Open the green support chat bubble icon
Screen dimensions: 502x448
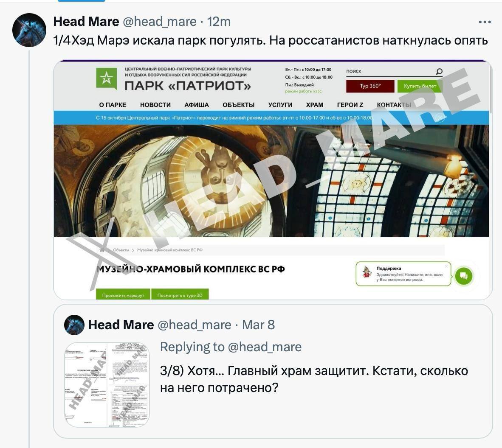(464, 276)
